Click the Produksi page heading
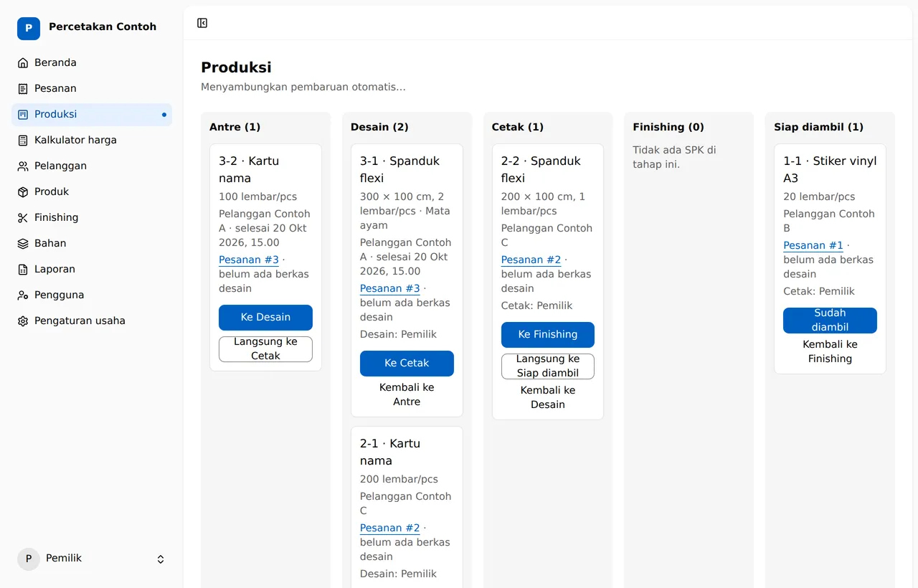The width and height of the screenshot is (918, 588). (236, 67)
